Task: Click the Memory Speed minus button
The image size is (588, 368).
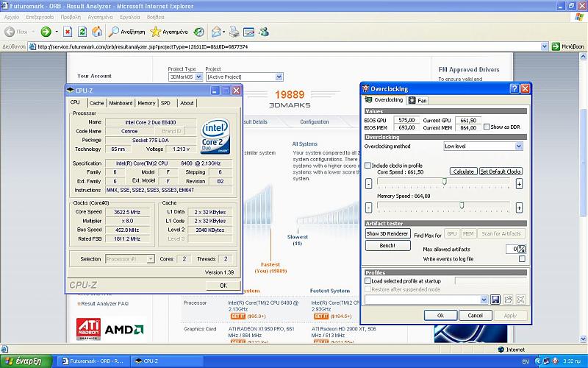Action: pos(369,208)
